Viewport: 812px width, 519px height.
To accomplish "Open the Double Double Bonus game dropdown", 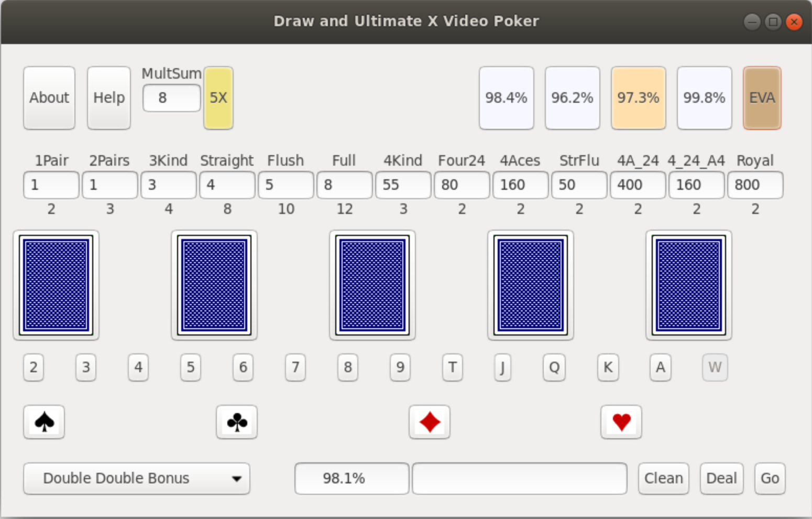I will click(136, 478).
